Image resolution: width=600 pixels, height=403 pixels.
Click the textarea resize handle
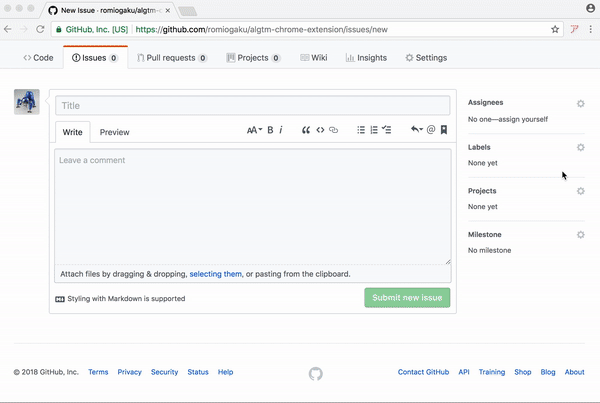click(x=448, y=261)
